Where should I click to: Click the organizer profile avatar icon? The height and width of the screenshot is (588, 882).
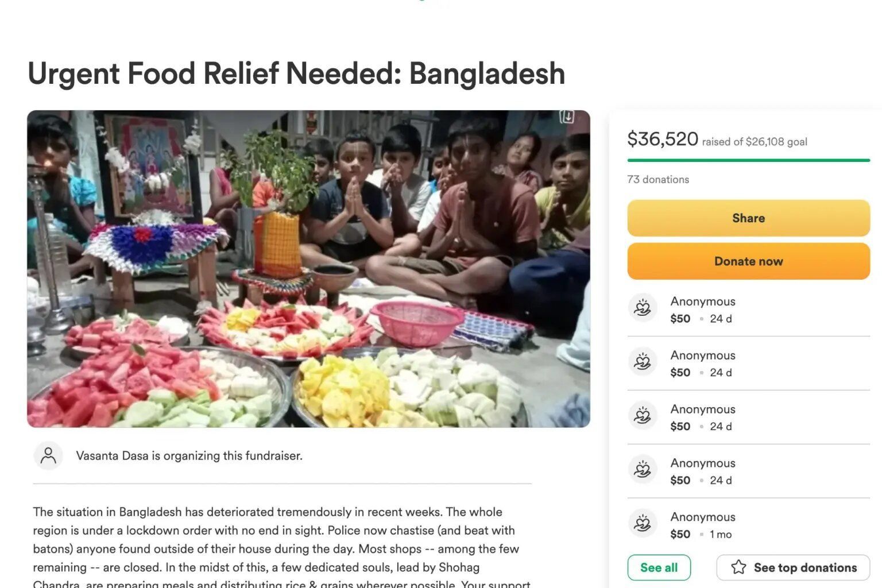[48, 456]
